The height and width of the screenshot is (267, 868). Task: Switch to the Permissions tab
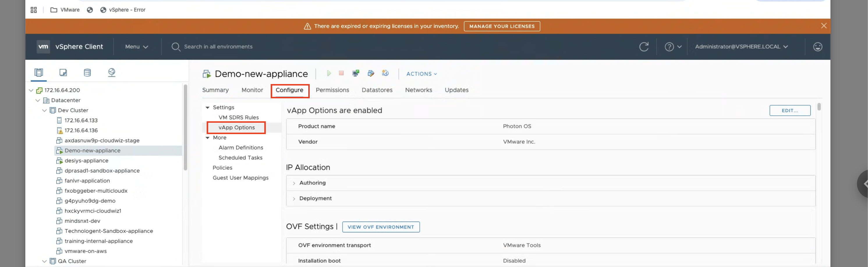tap(332, 90)
